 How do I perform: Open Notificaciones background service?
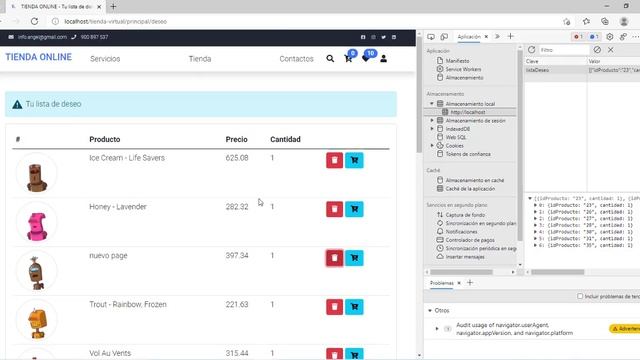tap(461, 231)
